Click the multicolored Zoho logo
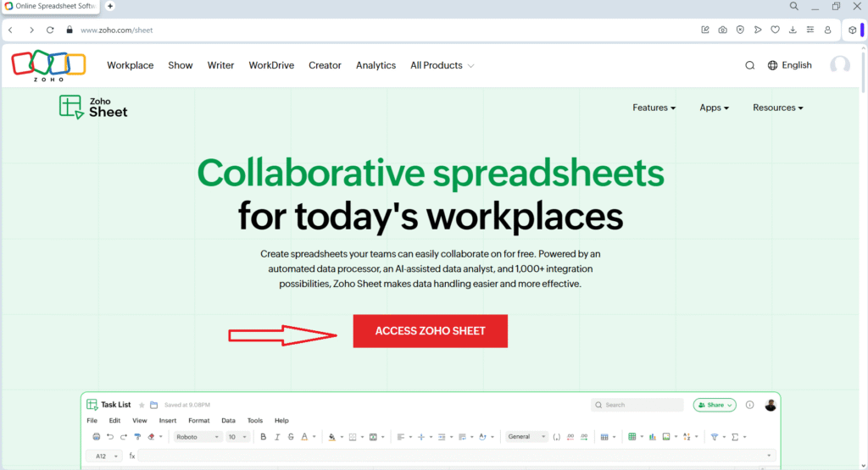Image resolution: width=868 pixels, height=470 pixels. [48, 65]
